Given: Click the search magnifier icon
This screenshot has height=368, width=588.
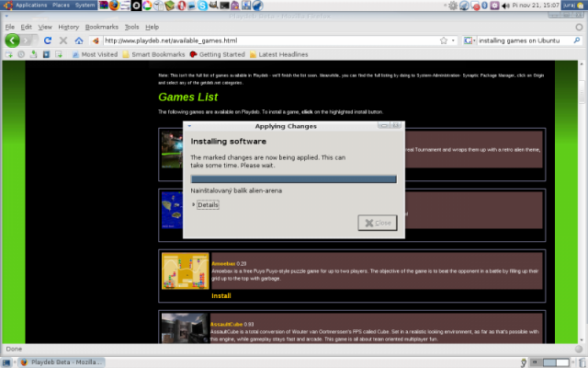Looking at the screenshot, I should coord(577,40).
